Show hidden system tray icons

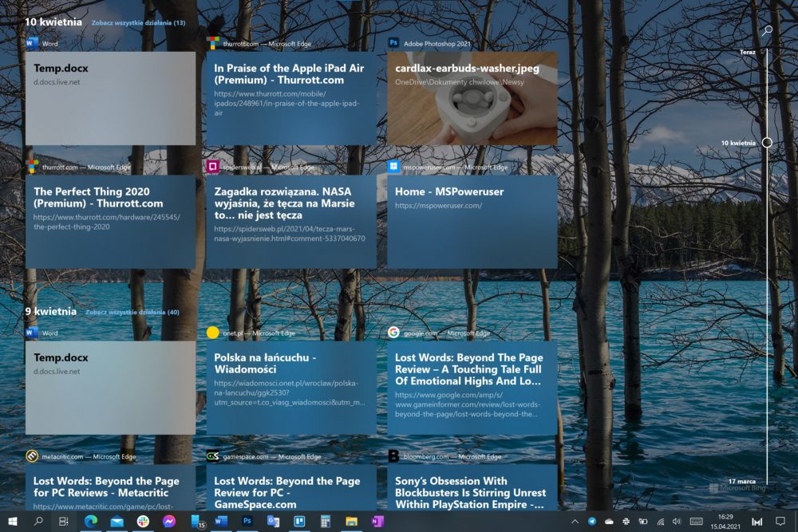[x=575, y=522]
